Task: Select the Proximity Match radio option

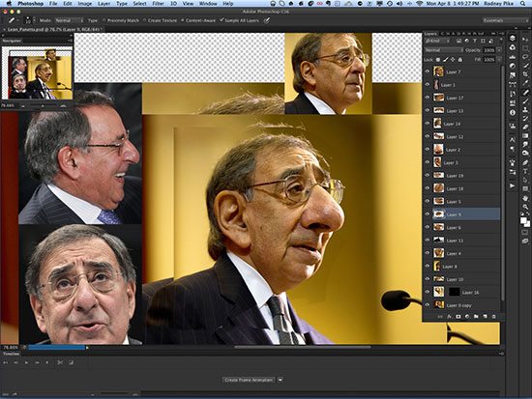Action: point(104,20)
